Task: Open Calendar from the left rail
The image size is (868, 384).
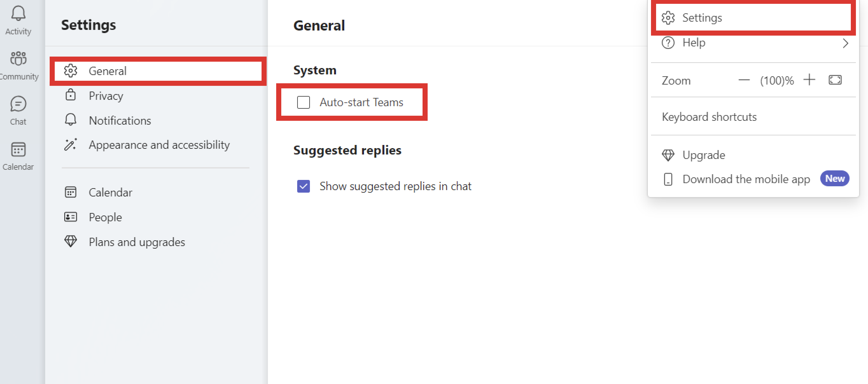Action: point(18,156)
